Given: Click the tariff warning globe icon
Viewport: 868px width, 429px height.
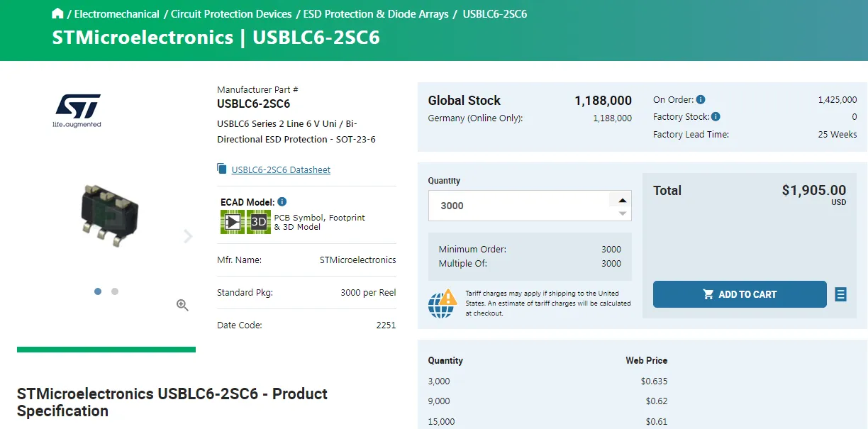Looking at the screenshot, I should tap(443, 303).
